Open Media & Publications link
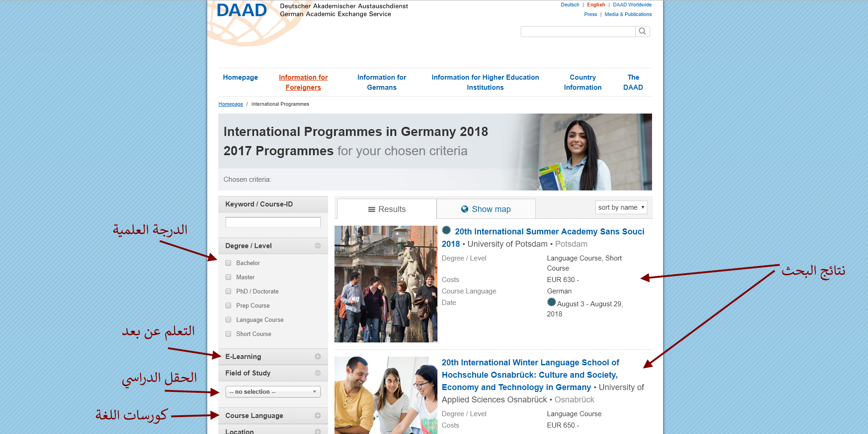The width and height of the screenshot is (868, 434). (628, 14)
